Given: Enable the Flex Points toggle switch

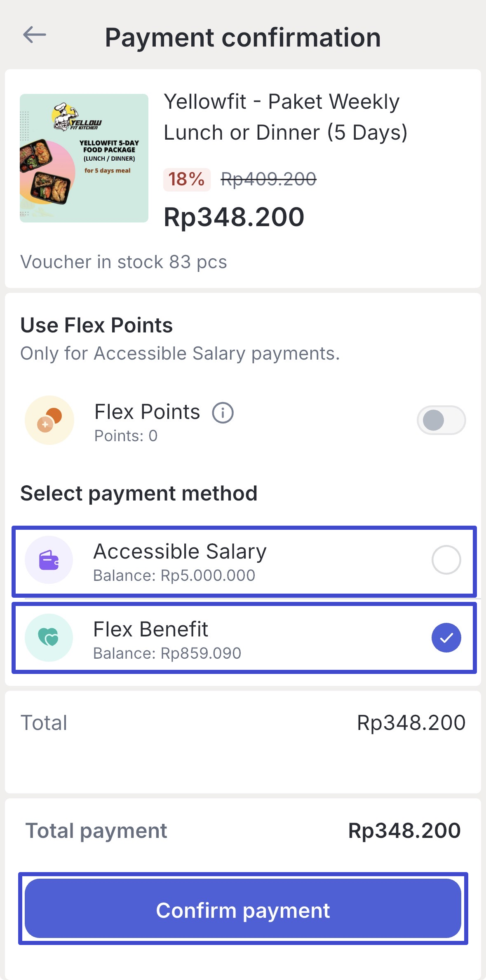Looking at the screenshot, I should coord(441,420).
